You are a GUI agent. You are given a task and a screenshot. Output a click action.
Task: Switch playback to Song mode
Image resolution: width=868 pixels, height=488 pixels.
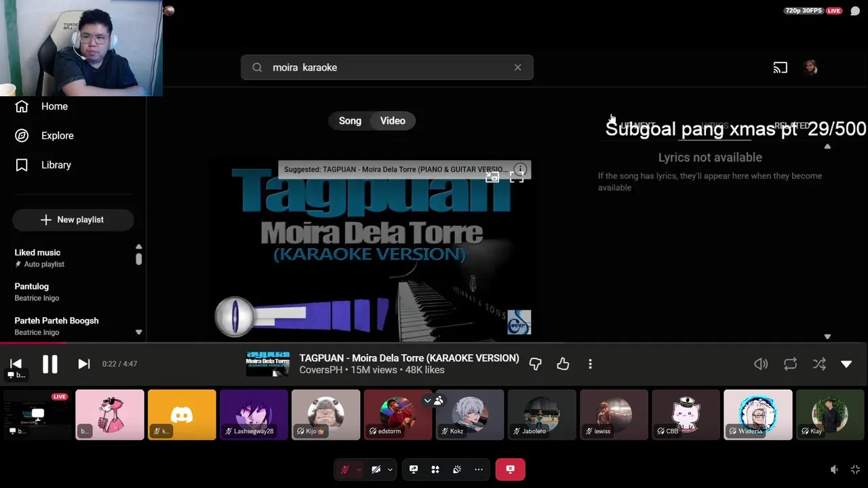click(350, 121)
